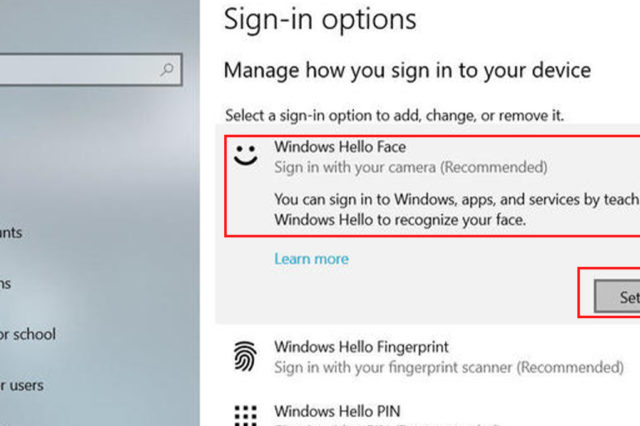640x426 pixels.
Task: Select the sidebar item ending in 'ns'
Action: click(x=6, y=283)
